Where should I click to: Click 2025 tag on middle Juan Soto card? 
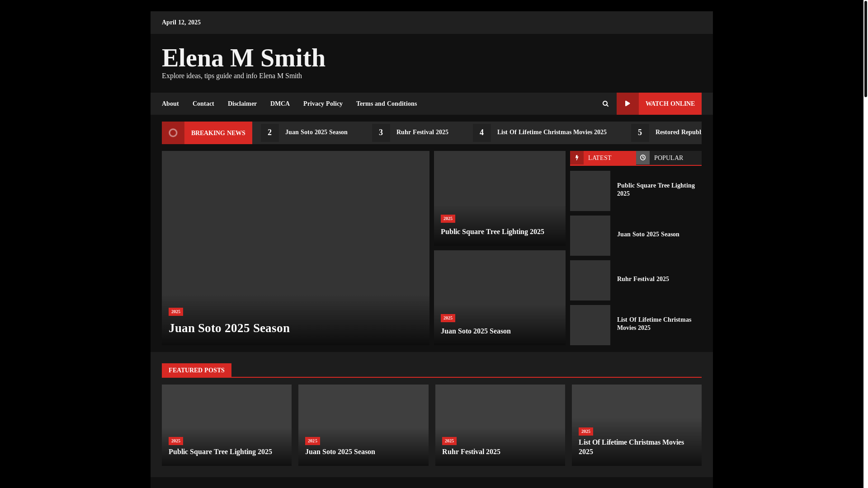pos(448,318)
